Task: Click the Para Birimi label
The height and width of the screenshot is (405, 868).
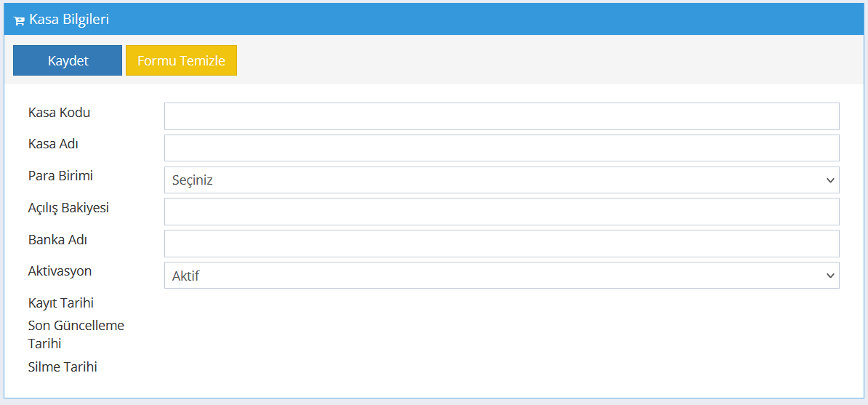Action: pyautogui.click(x=60, y=176)
